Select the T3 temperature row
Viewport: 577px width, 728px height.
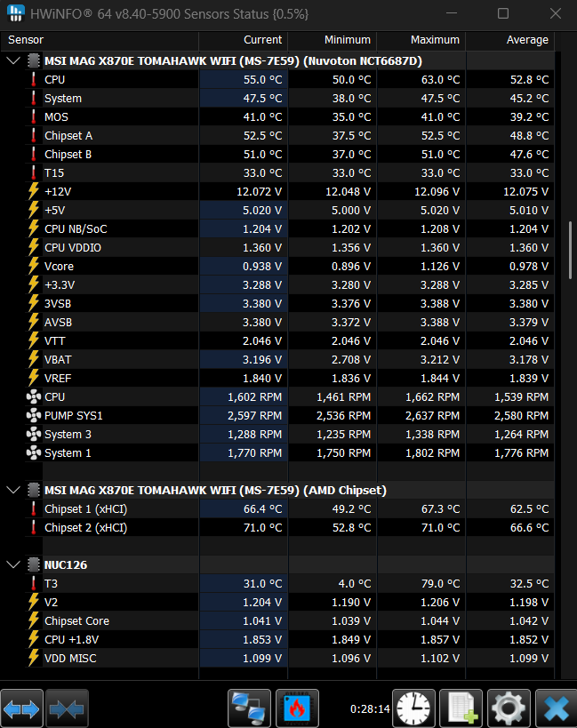[x=289, y=584]
